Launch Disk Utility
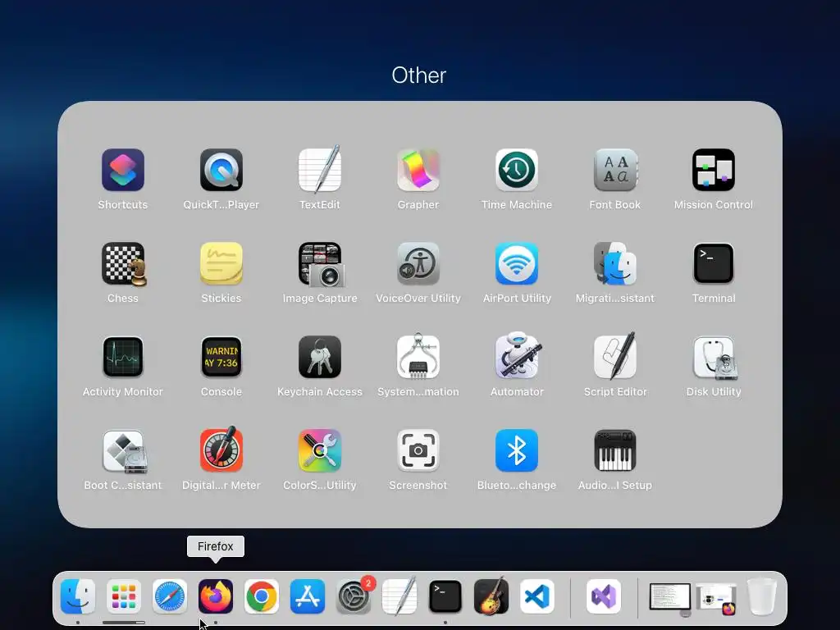The image size is (840, 630). (714, 358)
